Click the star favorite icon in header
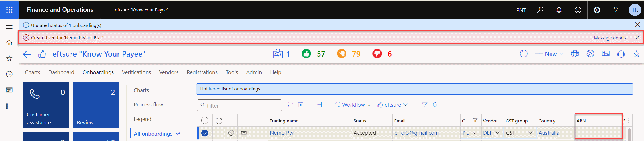 tap(637, 54)
